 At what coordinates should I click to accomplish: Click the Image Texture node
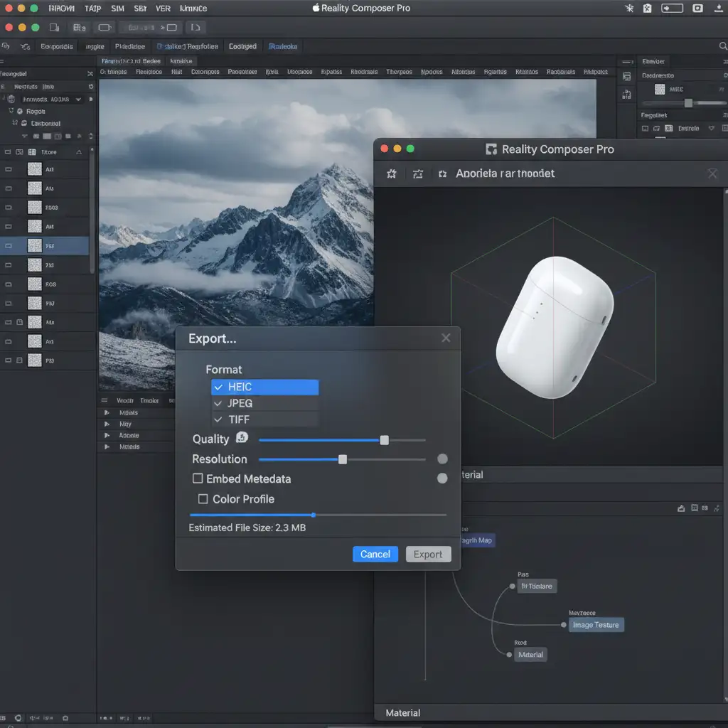click(x=595, y=625)
